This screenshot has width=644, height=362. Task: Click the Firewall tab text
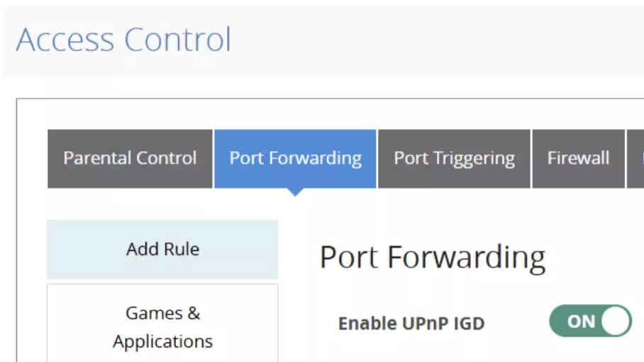click(578, 159)
